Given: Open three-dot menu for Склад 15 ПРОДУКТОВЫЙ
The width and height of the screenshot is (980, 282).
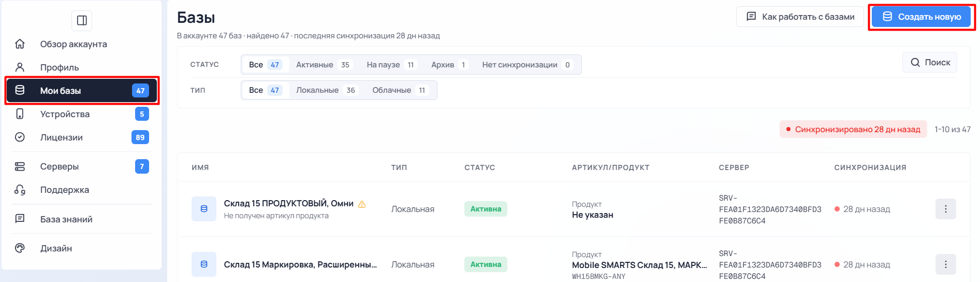Looking at the screenshot, I should pyautogui.click(x=946, y=209).
